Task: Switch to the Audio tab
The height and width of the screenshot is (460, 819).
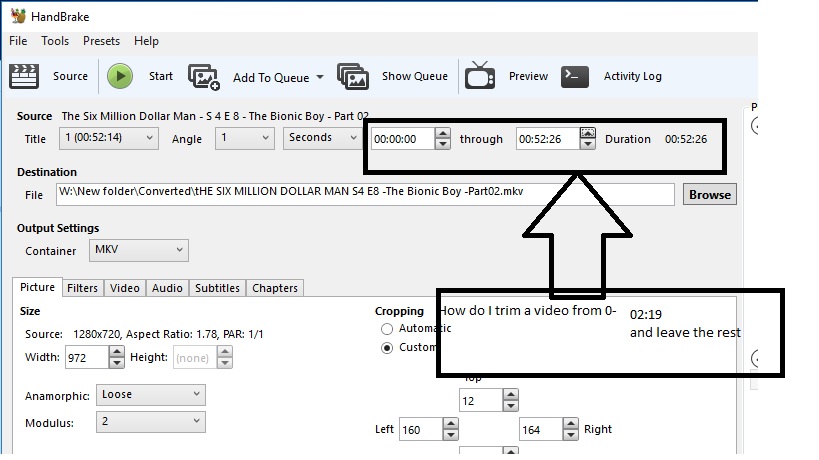Action: coord(167,288)
